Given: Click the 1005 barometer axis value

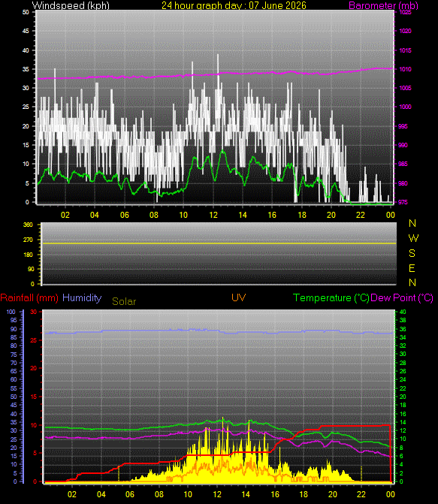Looking at the screenshot, I should [405, 88].
